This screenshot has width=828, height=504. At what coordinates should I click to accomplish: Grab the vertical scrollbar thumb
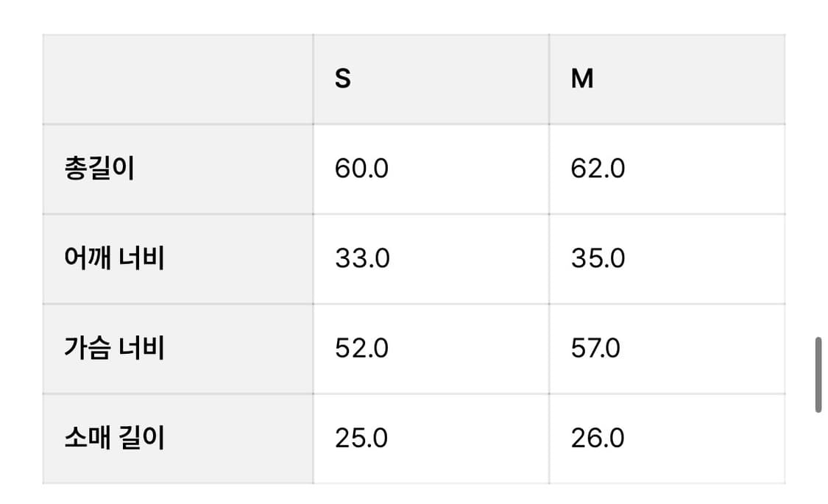[x=818, y=375]
